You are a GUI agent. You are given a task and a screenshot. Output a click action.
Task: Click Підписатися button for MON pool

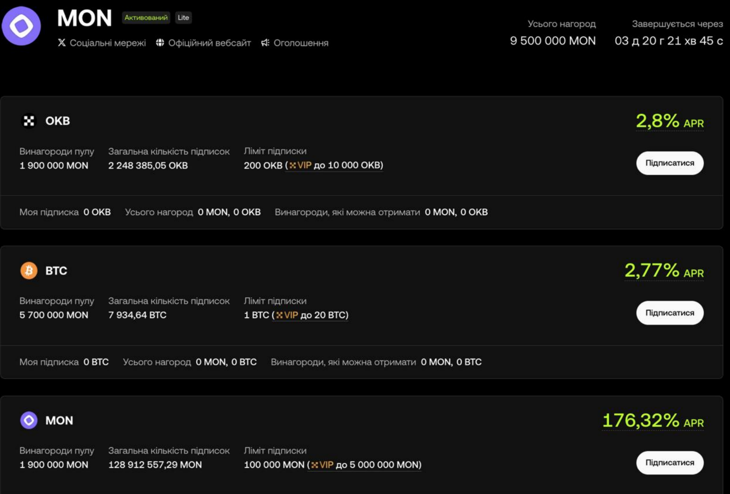[669, 463]
